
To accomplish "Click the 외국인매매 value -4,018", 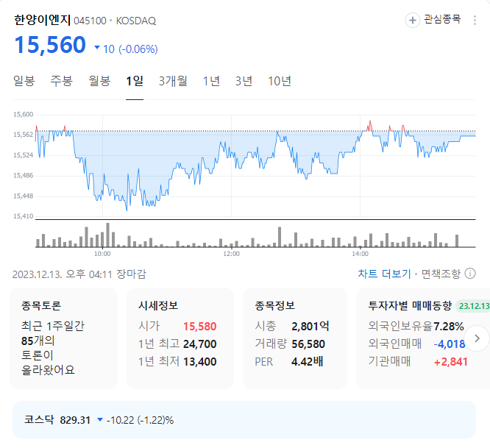I will point(450,344).
